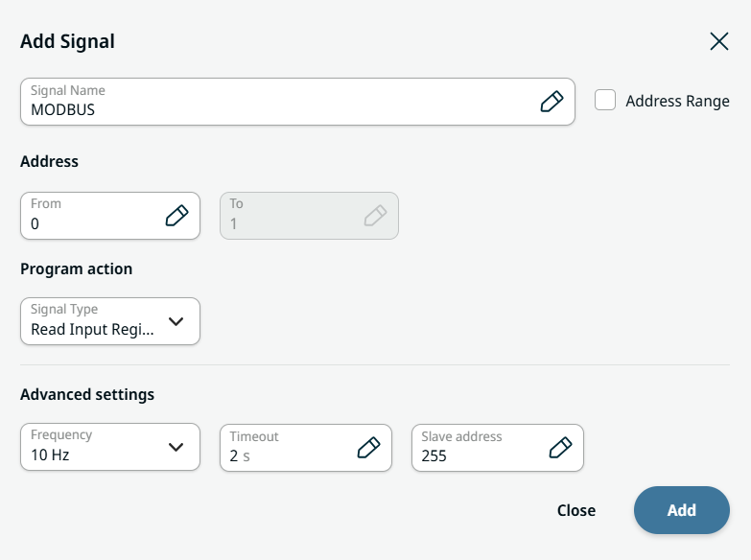
Task: Enable the Address Range checkbox
Action: (x=605, y=101)
